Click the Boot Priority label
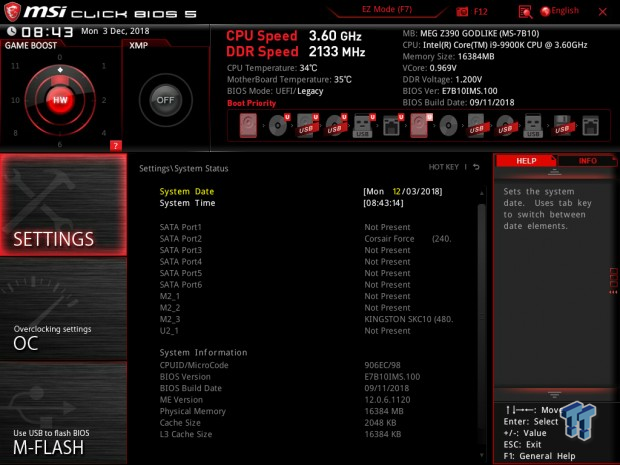The width and height of the screenshot is (620, 465). (251, 103)
